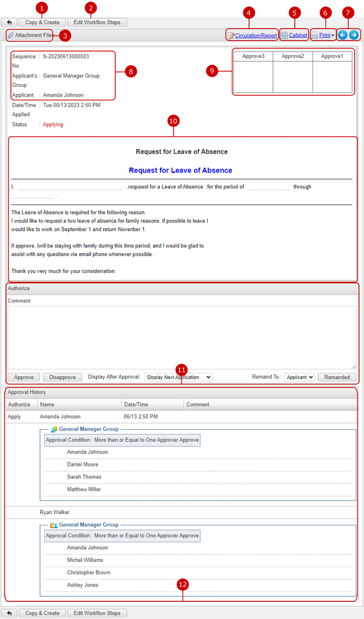Click the printer icon

pyautogui.click(x=314, y=35)
